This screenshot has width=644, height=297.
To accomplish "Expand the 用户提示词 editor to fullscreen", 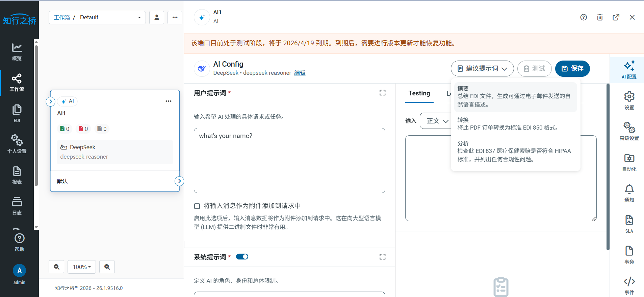I will pos(382,93).
